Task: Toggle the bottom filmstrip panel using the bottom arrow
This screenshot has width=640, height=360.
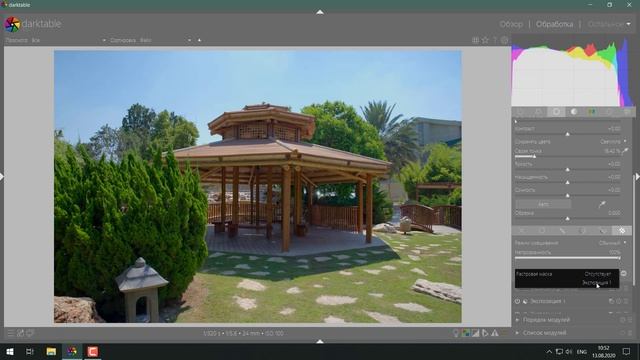Action: point(320,341)
